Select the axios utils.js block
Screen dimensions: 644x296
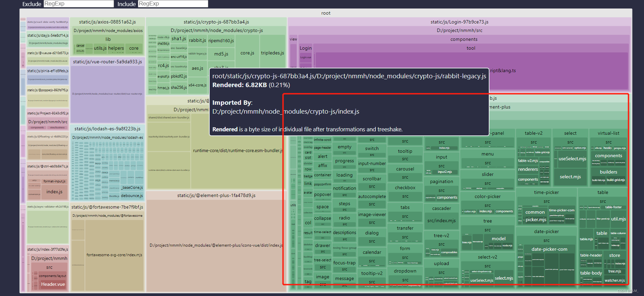pos(100,48)
